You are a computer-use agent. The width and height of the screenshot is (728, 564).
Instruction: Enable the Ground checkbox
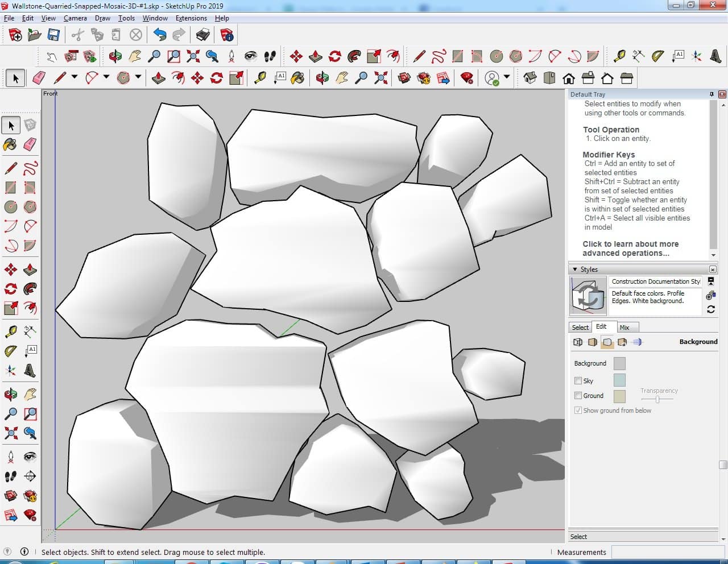point(578,396)
